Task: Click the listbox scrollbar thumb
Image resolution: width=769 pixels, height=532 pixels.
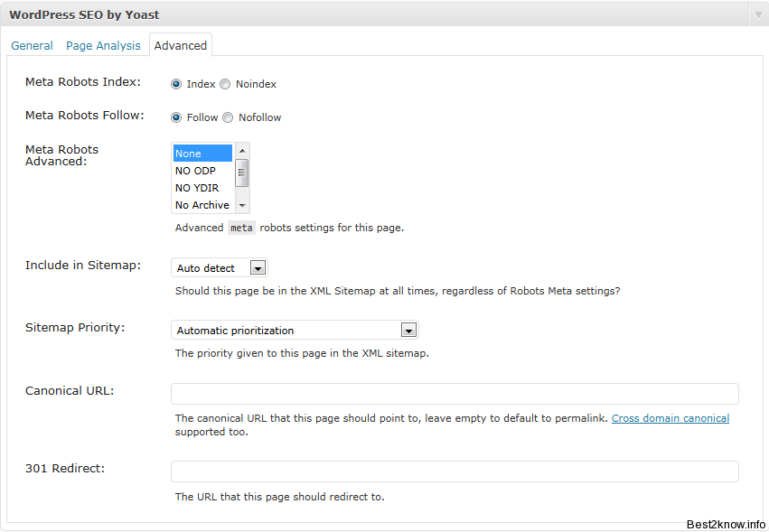Action: click(242, 173)
